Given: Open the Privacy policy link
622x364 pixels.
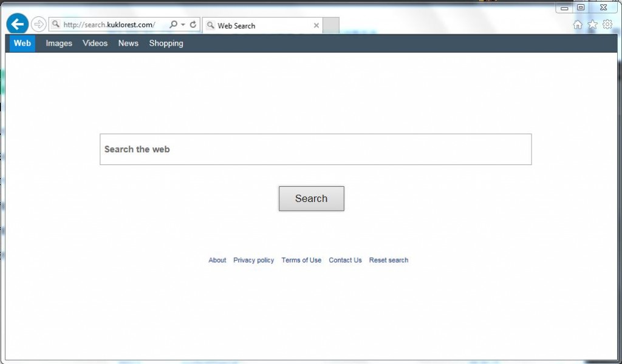Looking at the screenshot, I should 253,260.
